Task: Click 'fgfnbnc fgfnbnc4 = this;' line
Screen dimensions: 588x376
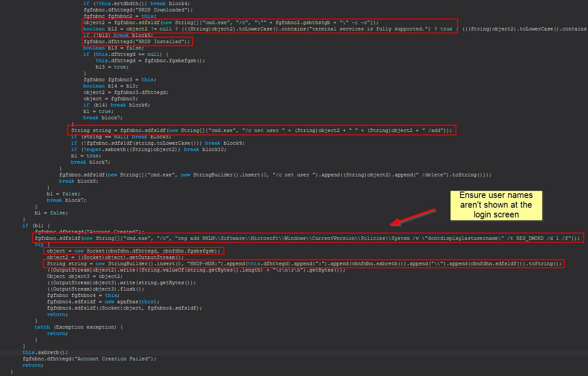Action: [83, 295]
